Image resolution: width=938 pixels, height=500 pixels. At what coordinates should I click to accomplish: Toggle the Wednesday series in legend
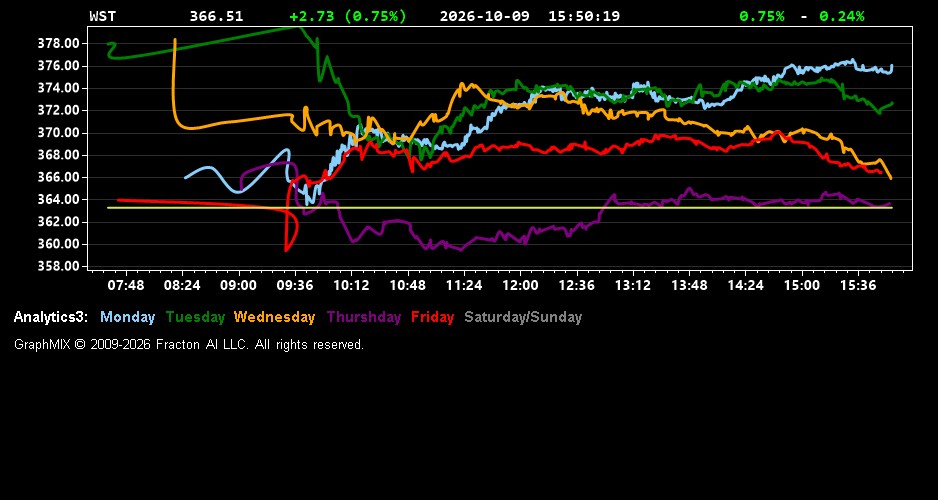coord(275,318)
